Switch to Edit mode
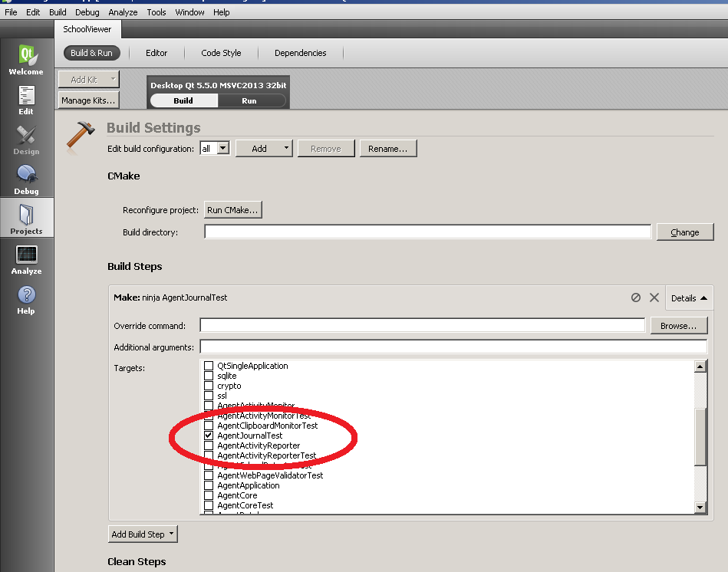 [x=26, y=100]
